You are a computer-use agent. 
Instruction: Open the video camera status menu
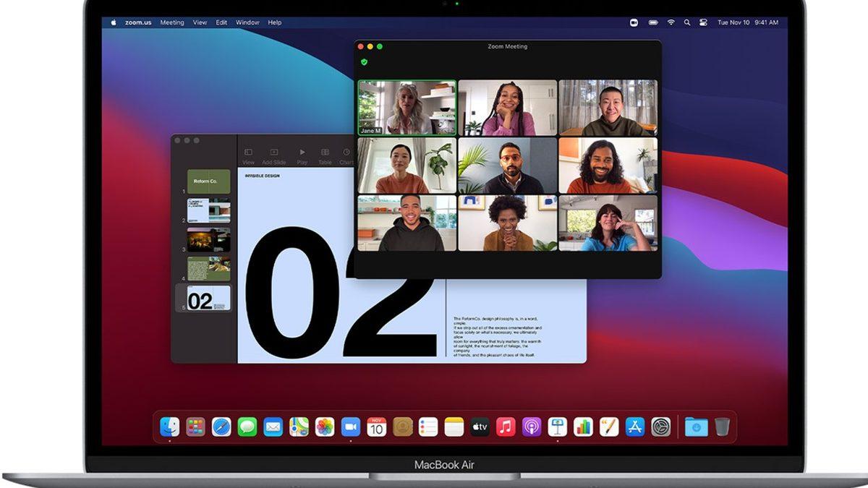634,22
